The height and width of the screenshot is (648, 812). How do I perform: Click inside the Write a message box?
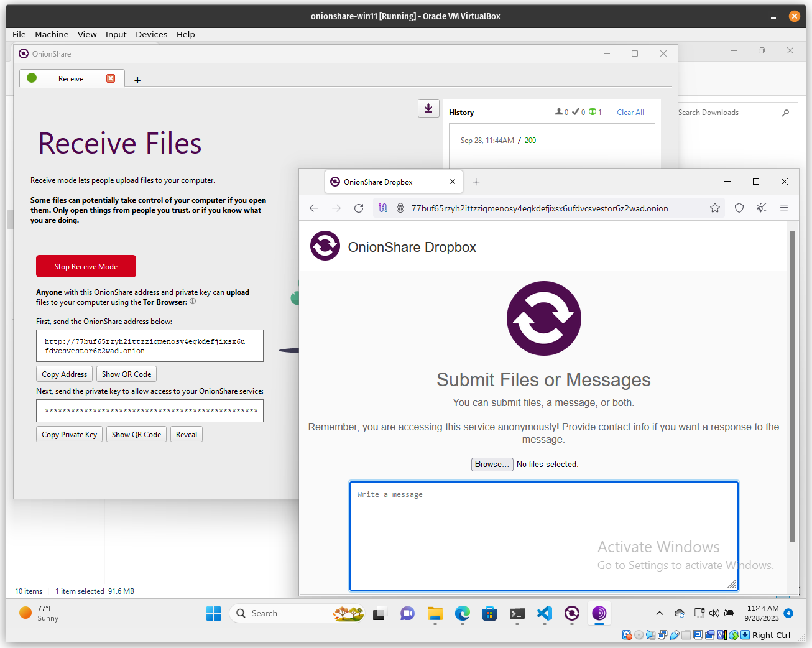(x=543, y=535)
